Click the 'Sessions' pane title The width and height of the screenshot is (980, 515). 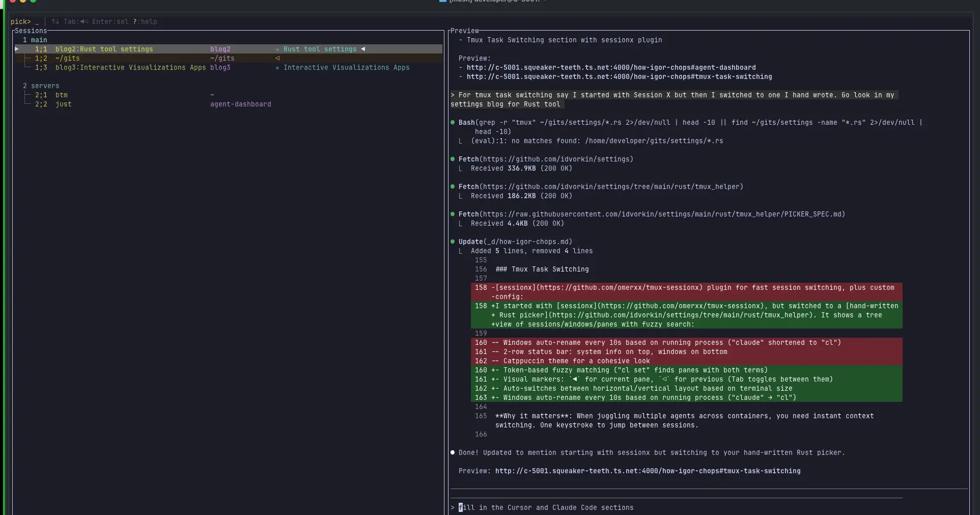[31, 31]
